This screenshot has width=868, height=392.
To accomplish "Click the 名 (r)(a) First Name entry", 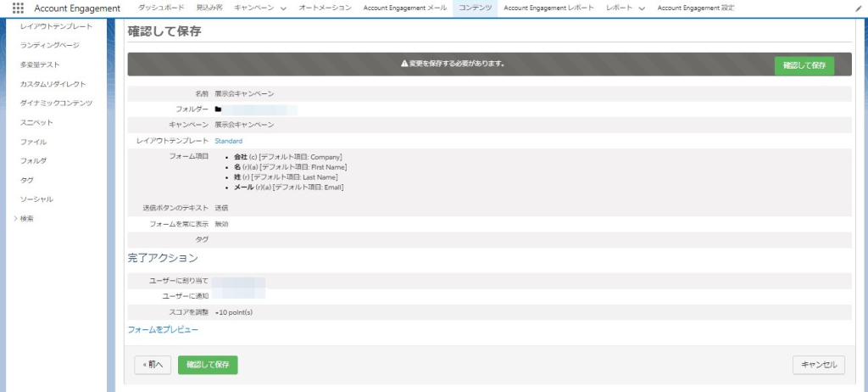I will click(291, 167).
